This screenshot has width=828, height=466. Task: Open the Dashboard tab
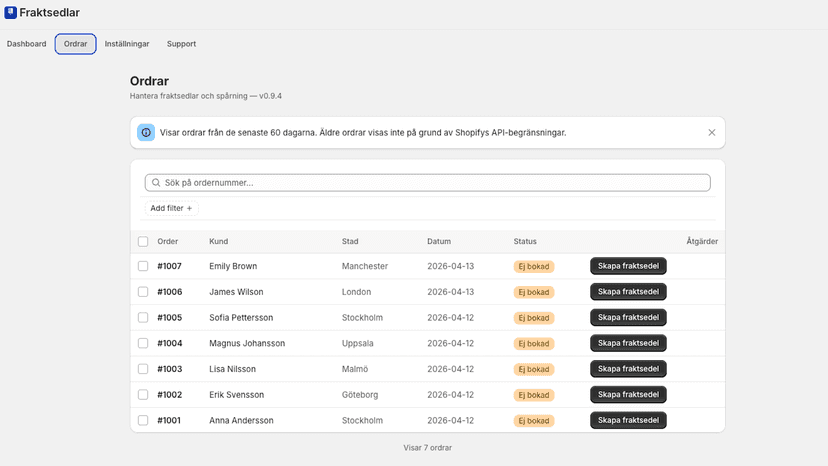[26, 44]
